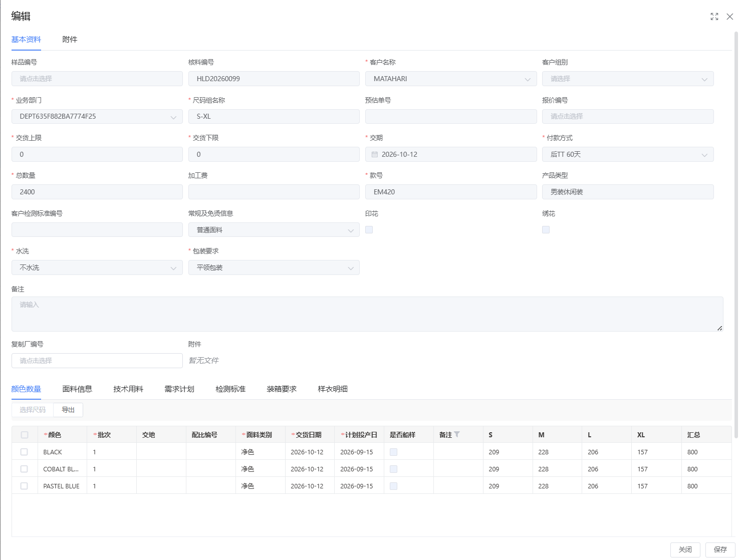Click the 保存 button
743x560 pixels.
coord(720,549)
